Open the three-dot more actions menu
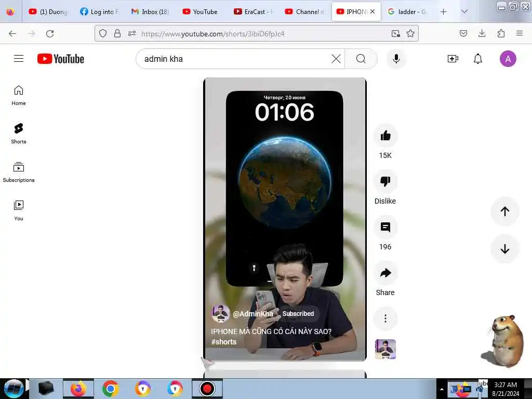This screenshot has height=399, width=532. click(385, 318)
